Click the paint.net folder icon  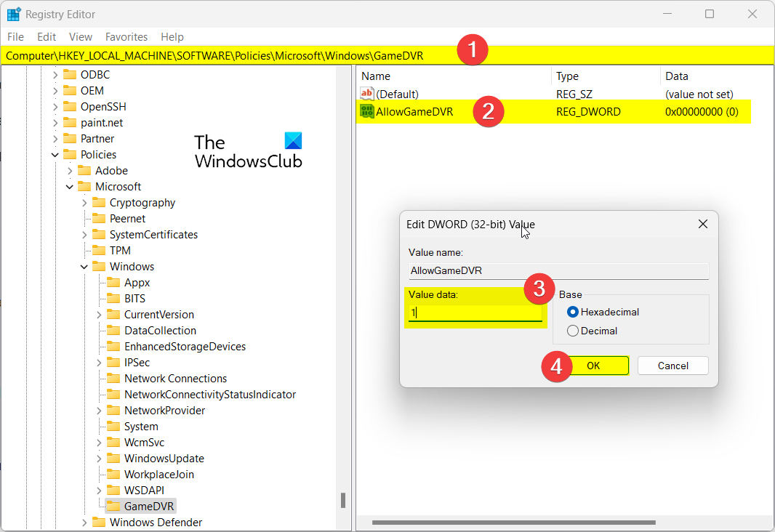pos(70,123)
